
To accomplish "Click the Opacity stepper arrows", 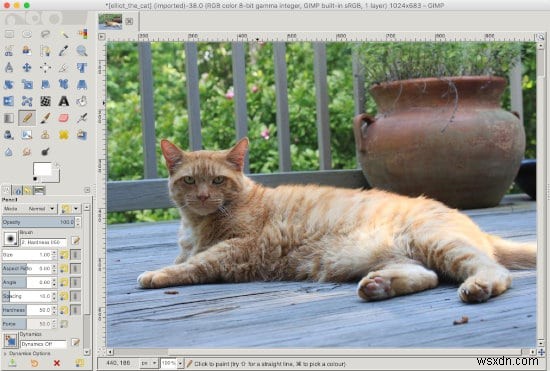I will 78,222.
